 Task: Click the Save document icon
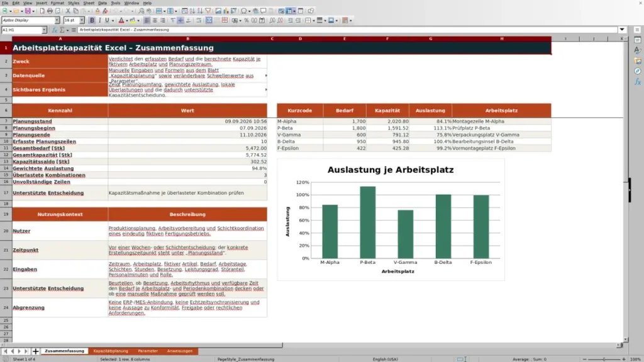point(28,11)
